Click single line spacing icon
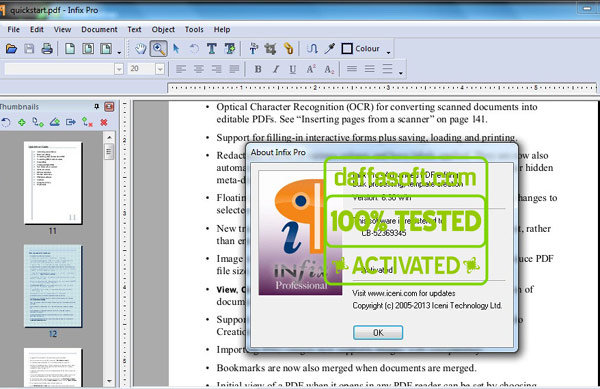The width and height of the screenshot is (600, 389). click(x=352, y=69)
